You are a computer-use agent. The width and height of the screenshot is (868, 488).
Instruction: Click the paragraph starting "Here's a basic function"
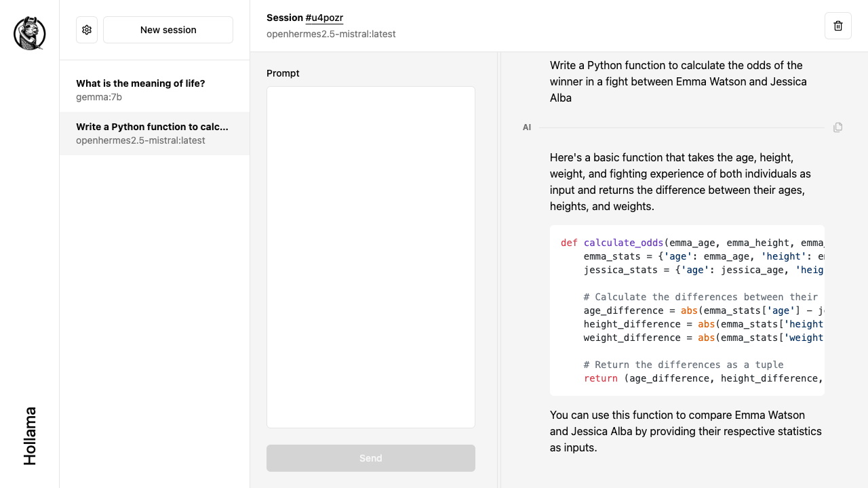tap(680, 182)
